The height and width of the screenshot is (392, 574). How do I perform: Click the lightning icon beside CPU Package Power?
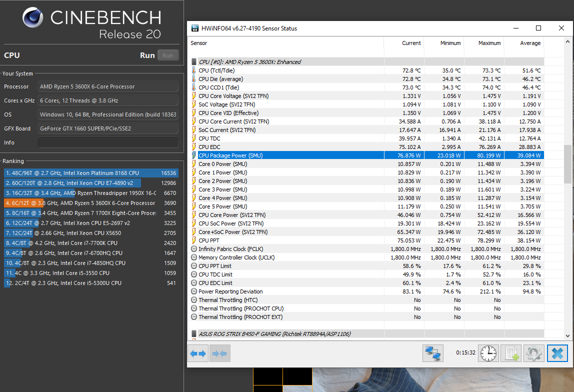pyautogui.click(x=193, y=155)
